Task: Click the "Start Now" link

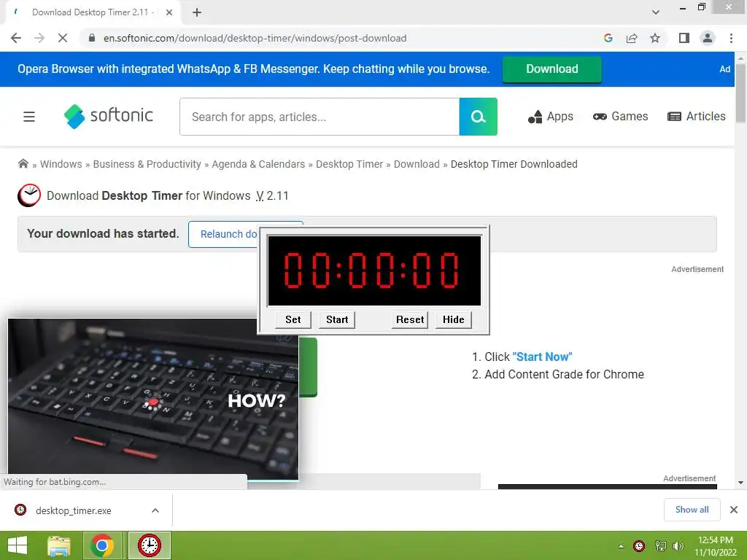Action: [542, 357]
